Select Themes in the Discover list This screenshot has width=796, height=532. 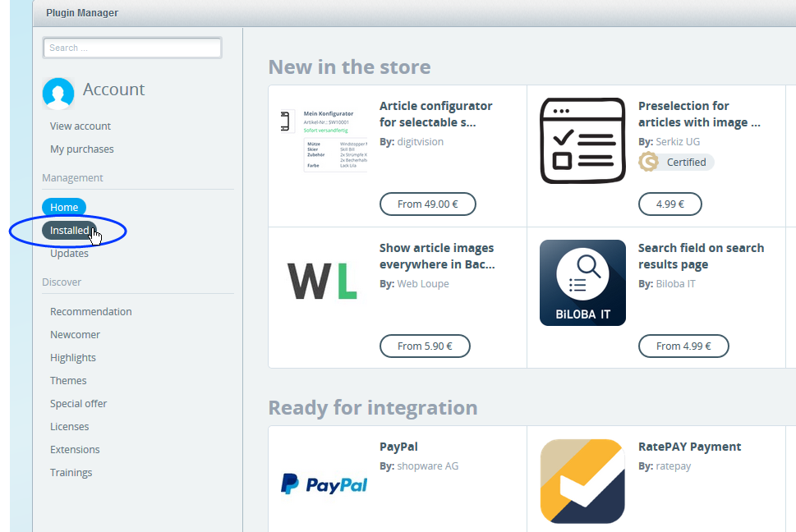tap(68, 380)
